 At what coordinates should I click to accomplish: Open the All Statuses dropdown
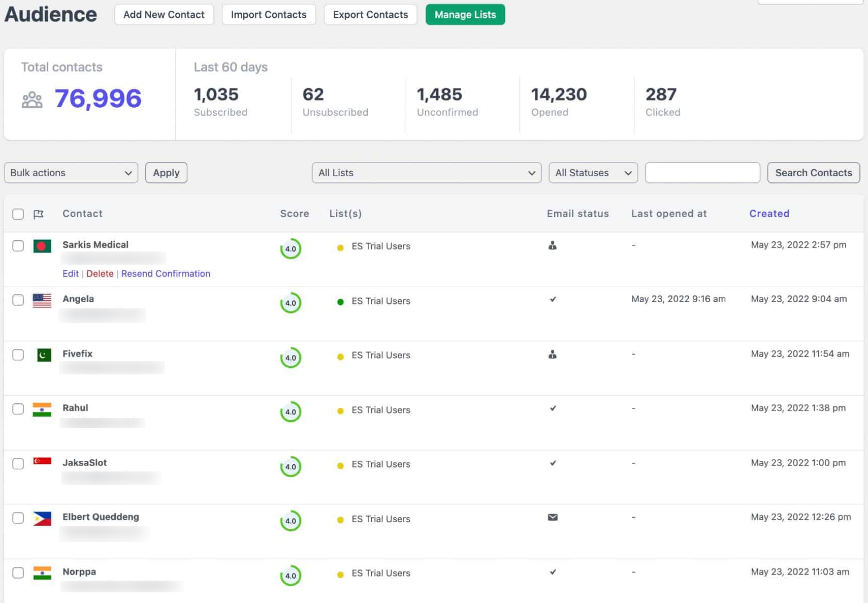pyautogui.click(x=593, y=173)
